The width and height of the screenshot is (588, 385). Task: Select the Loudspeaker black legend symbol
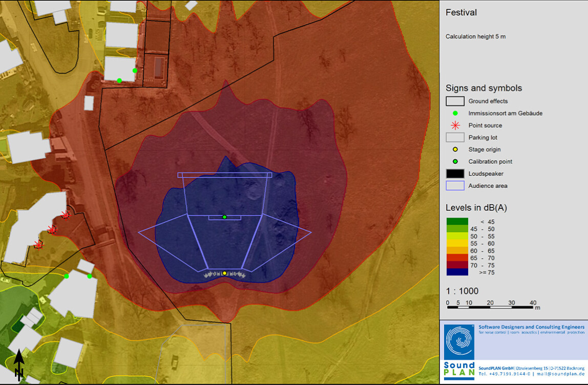(455, 174)
